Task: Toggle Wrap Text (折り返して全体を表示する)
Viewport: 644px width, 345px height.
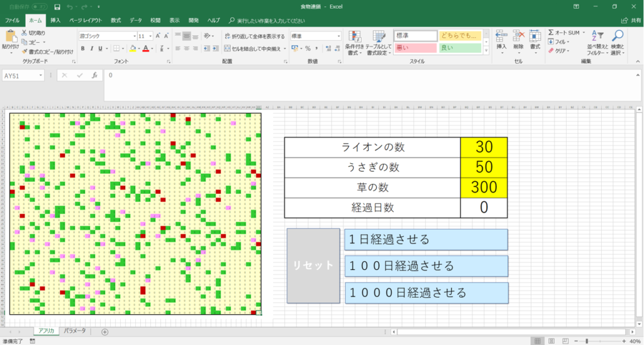Action: click(x=254, y=37)
